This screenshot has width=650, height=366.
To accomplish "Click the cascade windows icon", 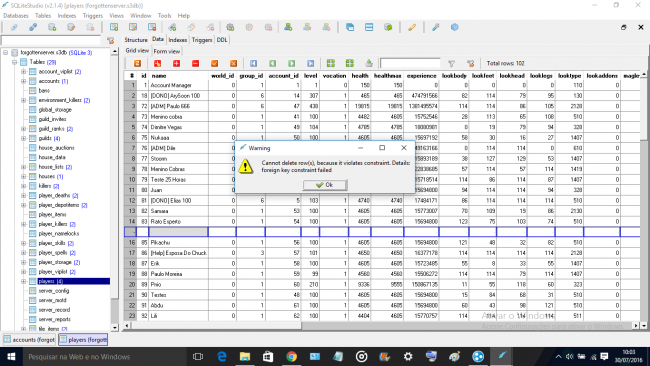I will click(350, 27).
